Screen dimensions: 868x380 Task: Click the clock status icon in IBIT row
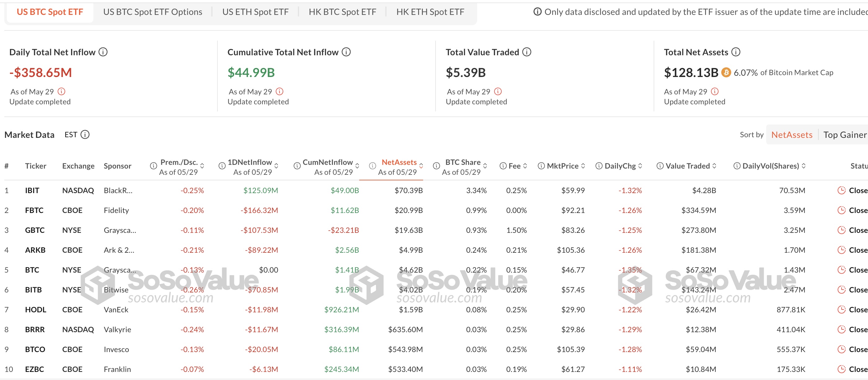tap(841, 190)
